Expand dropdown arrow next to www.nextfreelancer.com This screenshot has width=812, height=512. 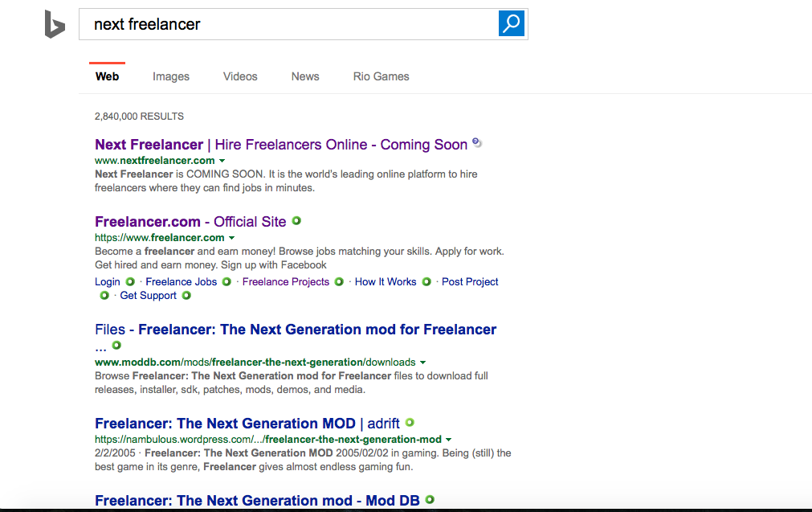[x=222, y=161]
